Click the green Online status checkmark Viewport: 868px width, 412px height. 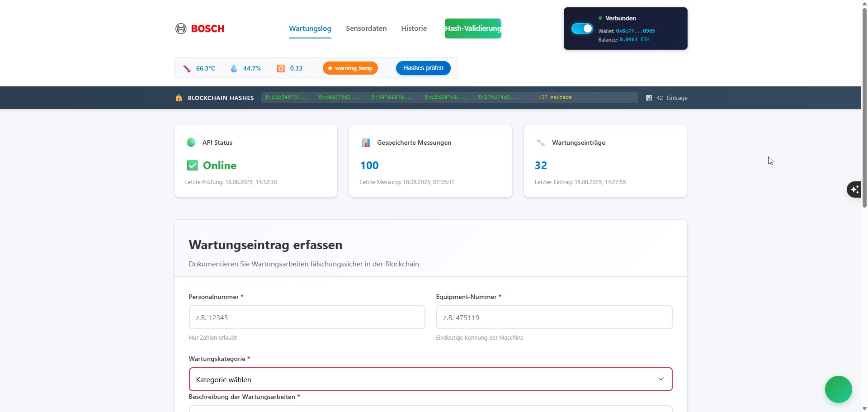pos(192,165)
